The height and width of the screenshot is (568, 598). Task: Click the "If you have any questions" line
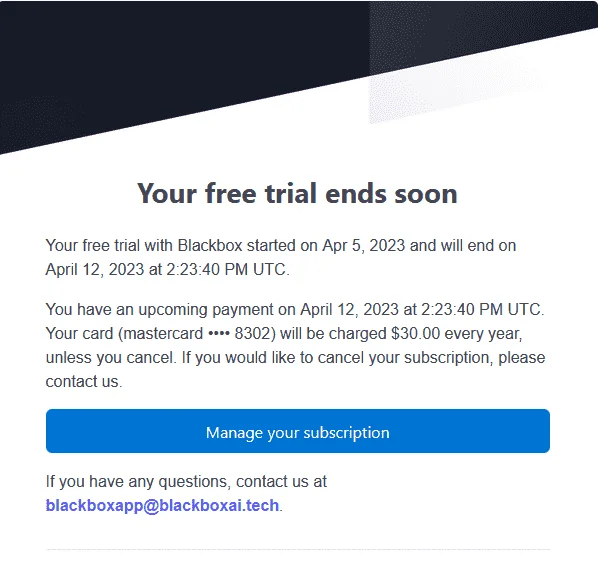pyautogui.click(x=186, y=482)
